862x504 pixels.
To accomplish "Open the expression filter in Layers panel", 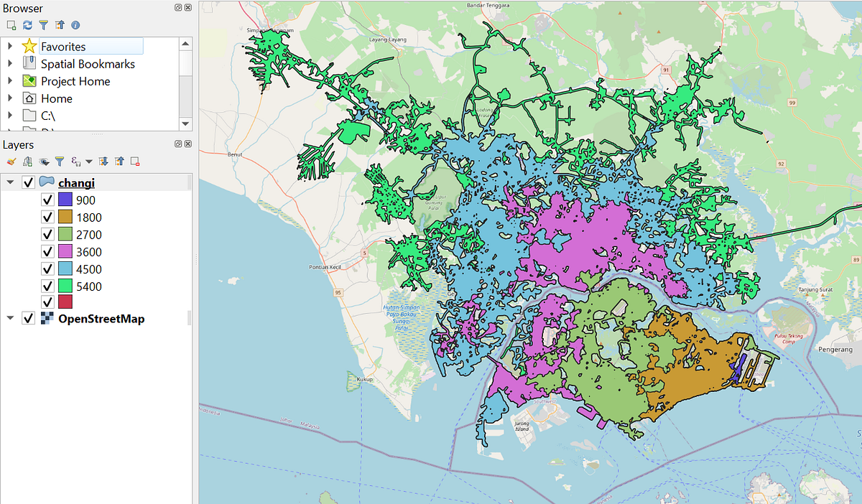I will pyautogui.click(x=75, y=161).
